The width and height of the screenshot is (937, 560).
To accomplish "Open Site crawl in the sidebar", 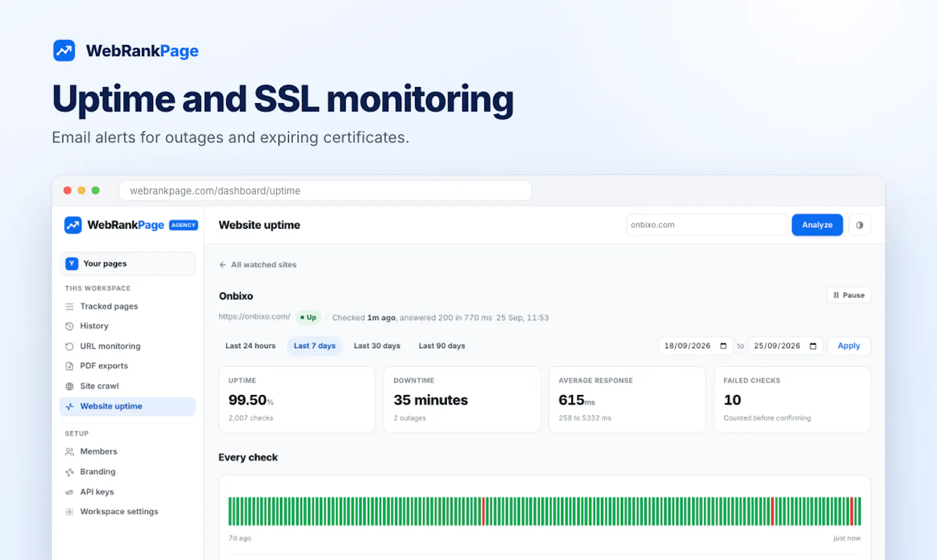I will pos(128,386).
